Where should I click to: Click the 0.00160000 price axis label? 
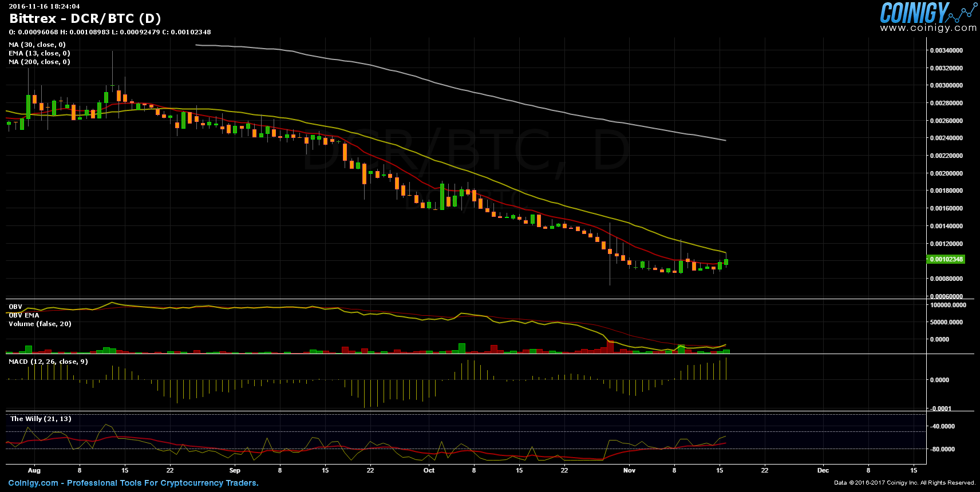[946, 208]
